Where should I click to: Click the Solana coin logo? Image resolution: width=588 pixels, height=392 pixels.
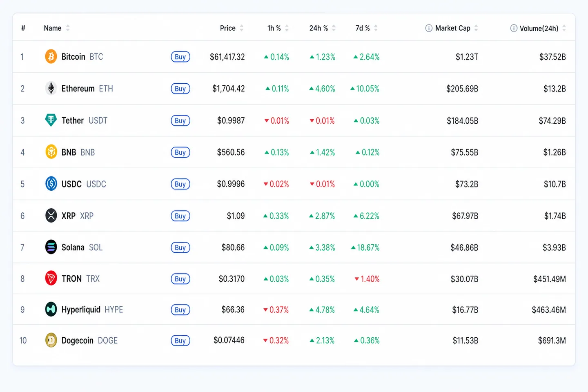[51, 247]
